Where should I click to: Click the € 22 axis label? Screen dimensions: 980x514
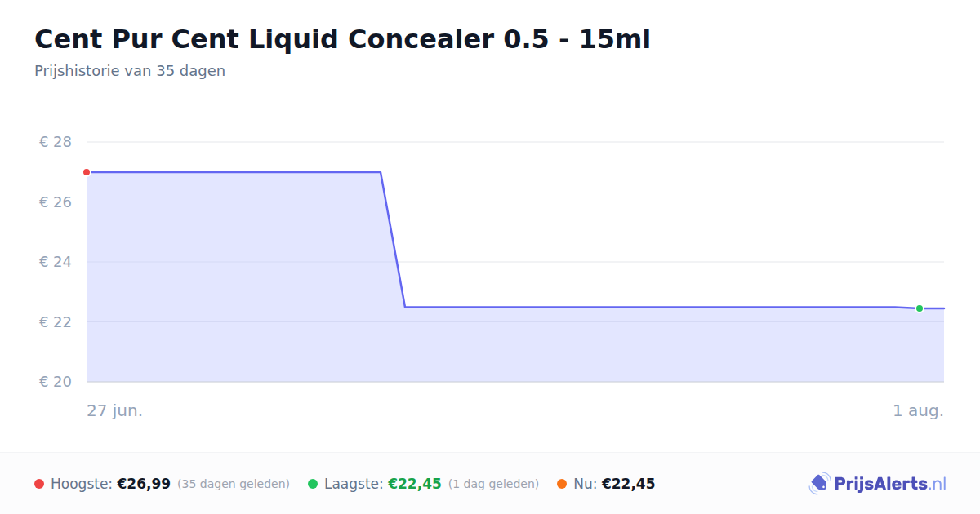[56, 321]
